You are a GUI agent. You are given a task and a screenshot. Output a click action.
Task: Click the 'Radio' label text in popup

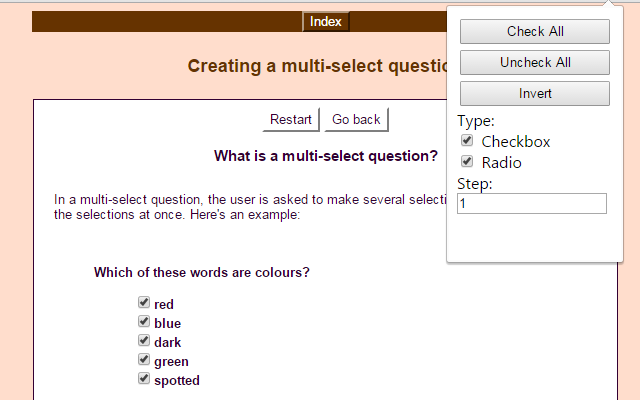501,163
